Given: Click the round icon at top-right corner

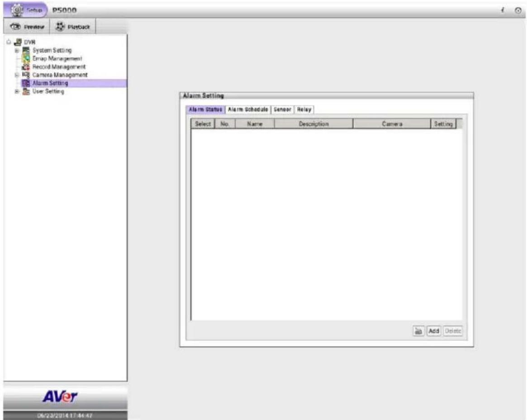Looking at the screenshot, I should coord(518,11).
